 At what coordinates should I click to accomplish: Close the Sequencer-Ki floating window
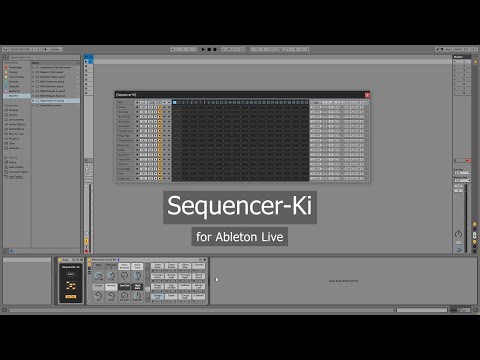click(x=367, y=95)
